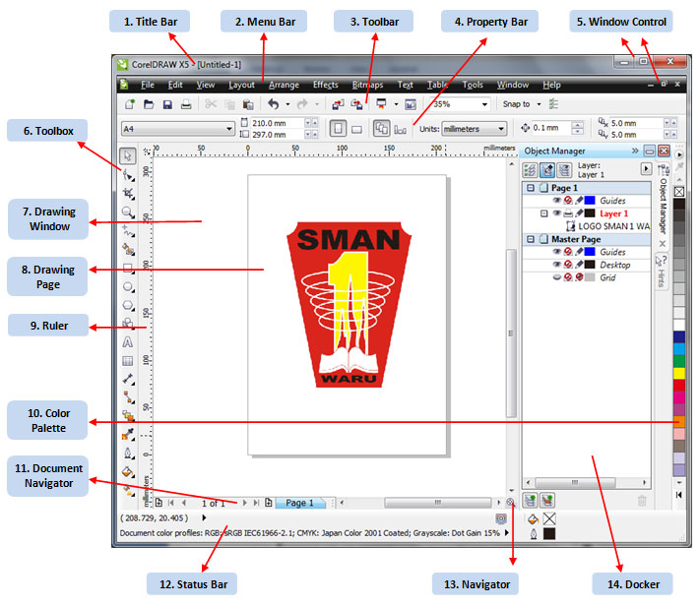This screenshot has width=700, height=606.
Task: Click New Master Layer icon
Action: pos(547,500)
